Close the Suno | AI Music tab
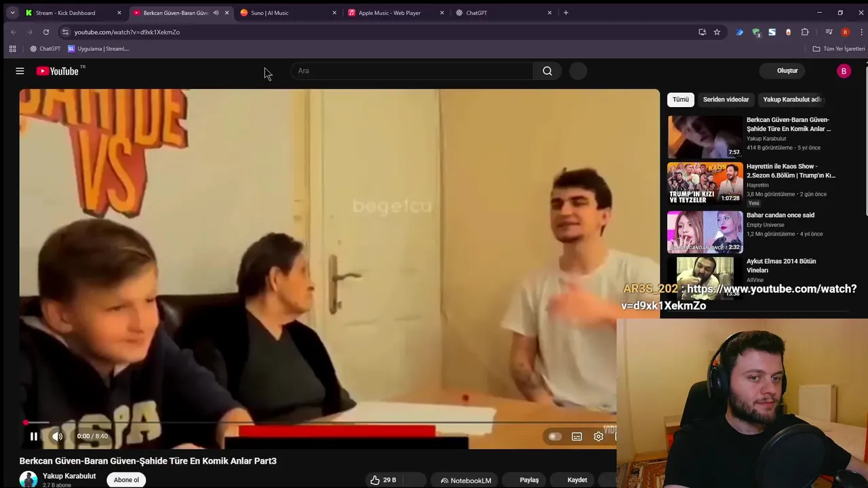The width and height of the screenshot is (868, 488). (x=334, y=13)
